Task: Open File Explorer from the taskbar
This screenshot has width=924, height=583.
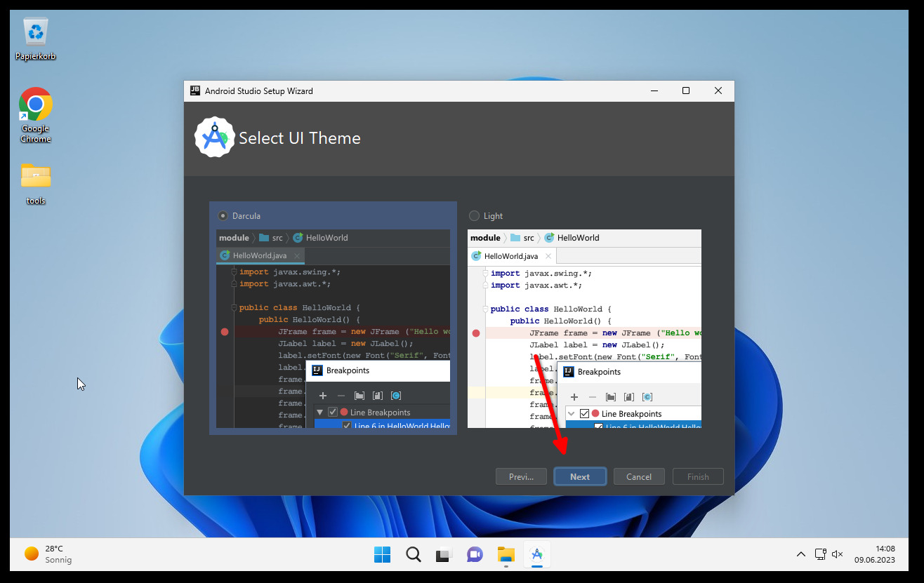Action: click(x=506, y=555)
